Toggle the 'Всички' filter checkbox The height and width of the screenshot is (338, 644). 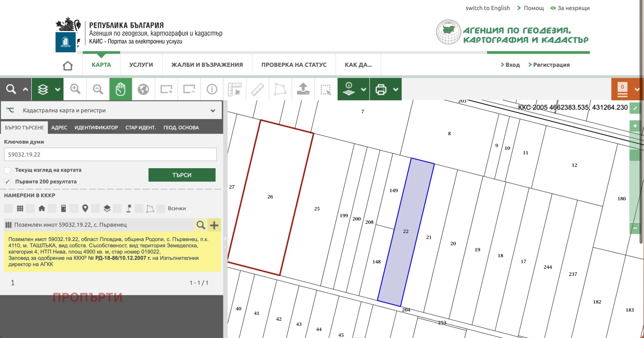pyautogui.click(x=161, y=208)
